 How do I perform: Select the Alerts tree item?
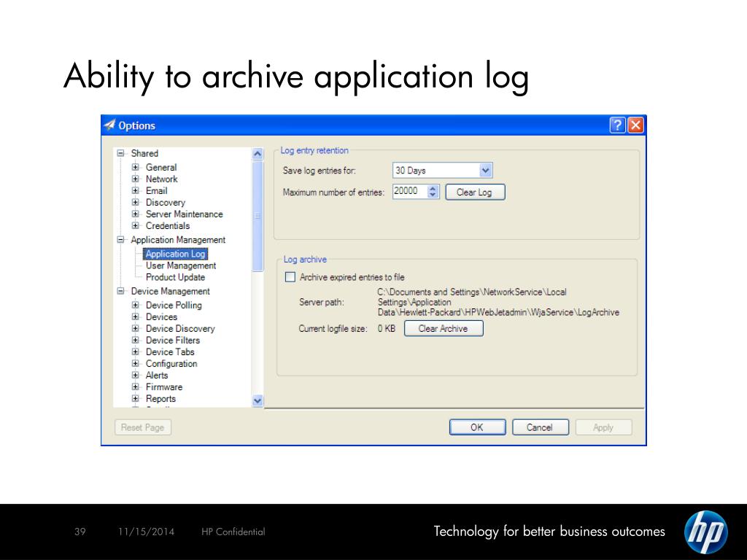157,376
